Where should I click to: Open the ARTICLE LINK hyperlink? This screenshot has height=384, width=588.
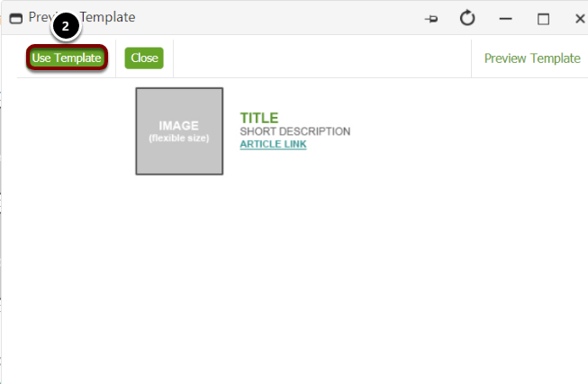point(273,144)
